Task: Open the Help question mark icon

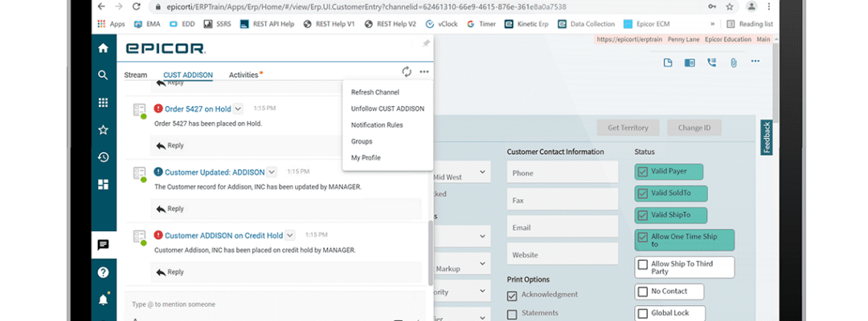Action: (x=103, y=272)
